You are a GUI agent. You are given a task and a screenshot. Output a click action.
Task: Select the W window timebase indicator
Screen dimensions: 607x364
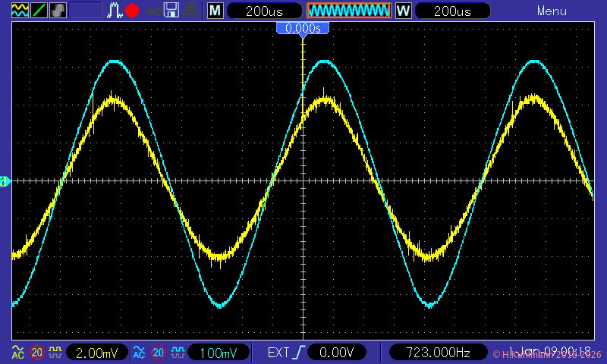403,11
